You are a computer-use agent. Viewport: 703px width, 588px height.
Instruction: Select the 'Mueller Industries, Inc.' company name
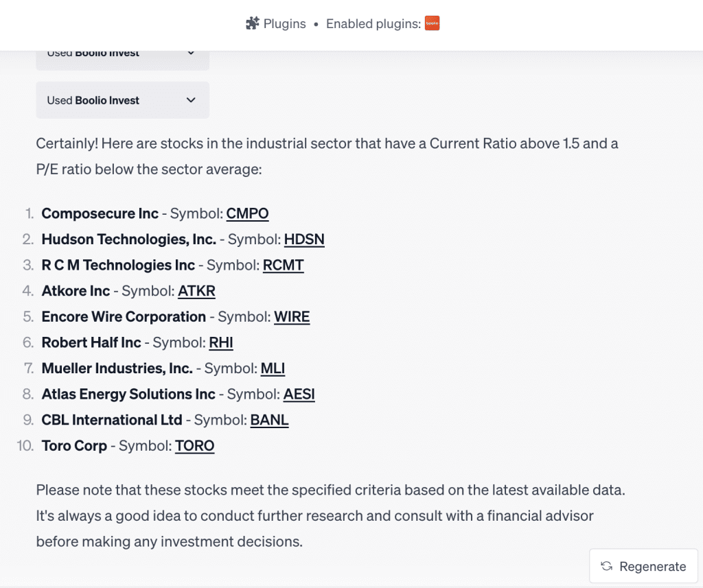(x=117, y=368)
